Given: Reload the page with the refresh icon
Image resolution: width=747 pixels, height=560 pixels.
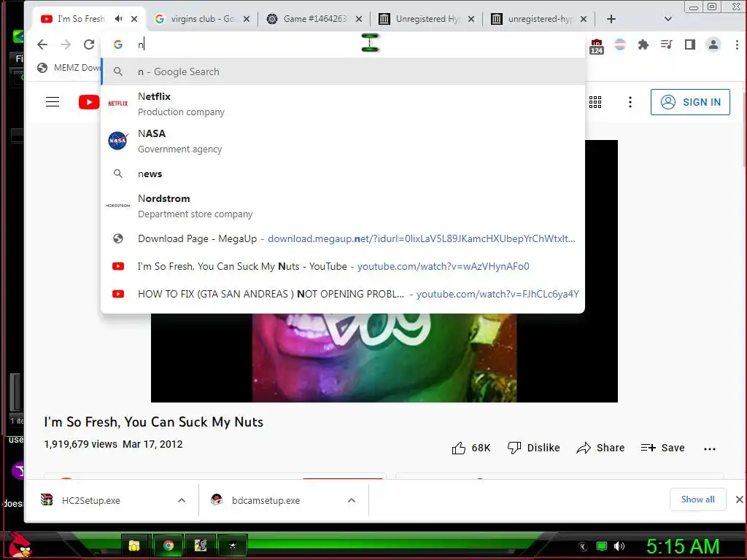Looking at the screenshot, I should pyautogui.click(x=89, y=44).
